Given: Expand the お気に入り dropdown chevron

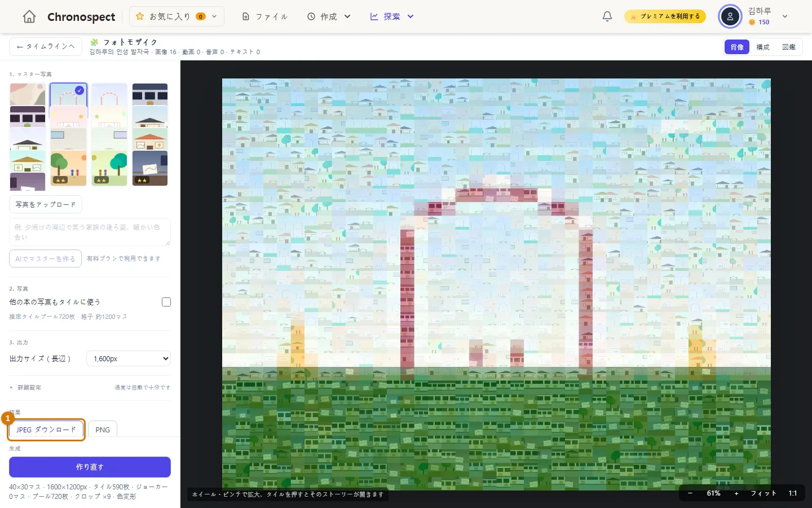Looking at the screenshot, I should pos(214,16).
